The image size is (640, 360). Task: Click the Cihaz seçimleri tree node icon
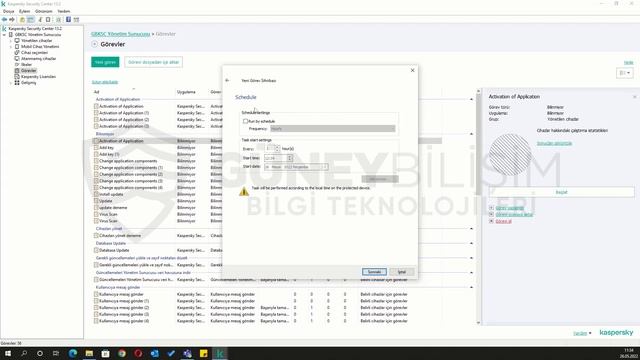17,53
